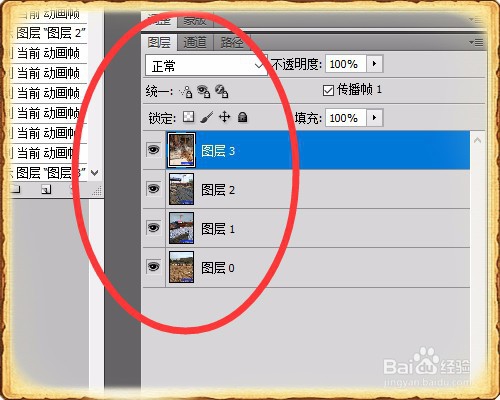The height and width of the screenshot is (400, 500).
Task: Hide 图层 0 using its eye icon
Action: [154, 267]
